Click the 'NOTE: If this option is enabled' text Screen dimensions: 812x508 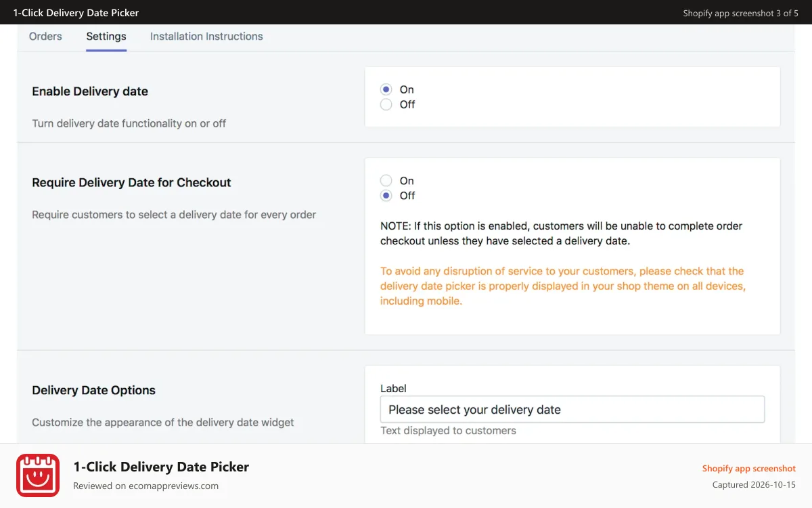tap(562, 233)
